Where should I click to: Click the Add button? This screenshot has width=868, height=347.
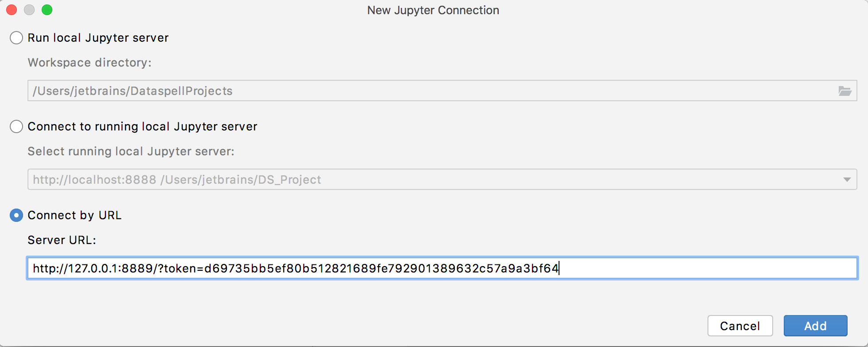(815, 325)
